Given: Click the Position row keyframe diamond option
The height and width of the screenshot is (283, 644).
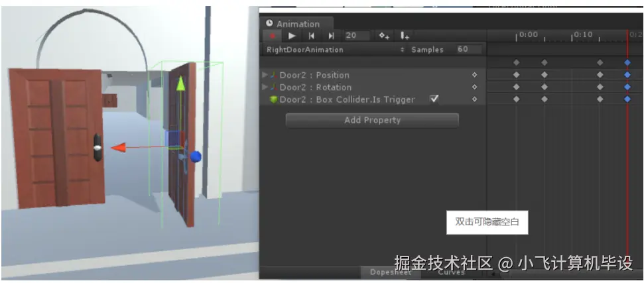Looking at the screenshot, I should click(x=474, y=75).
